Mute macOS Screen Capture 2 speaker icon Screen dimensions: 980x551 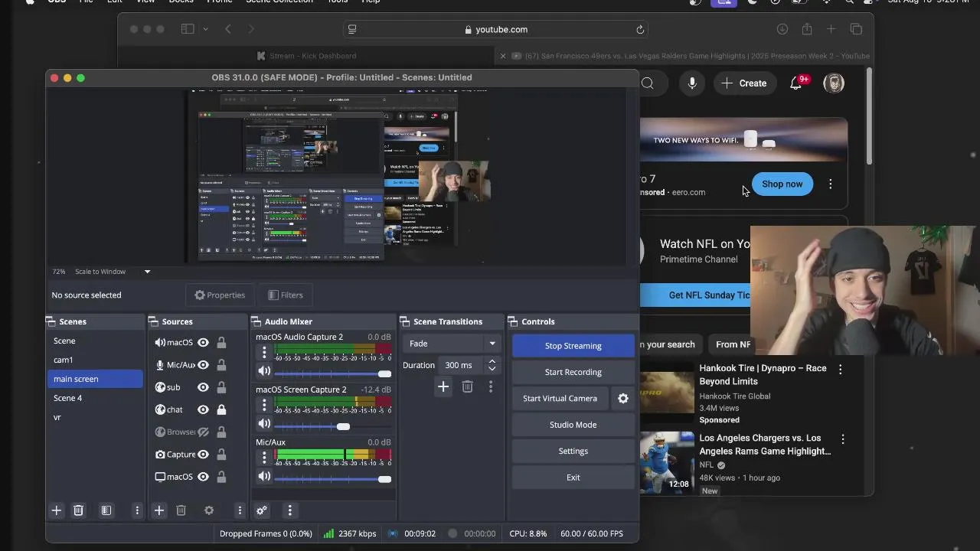[x=264, y=424]
